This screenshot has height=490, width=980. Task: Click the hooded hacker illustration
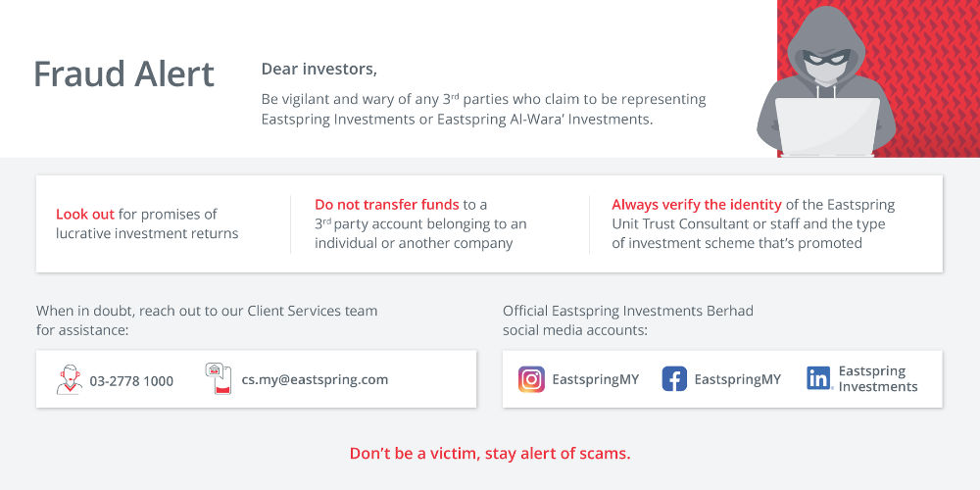click(826, 80)
